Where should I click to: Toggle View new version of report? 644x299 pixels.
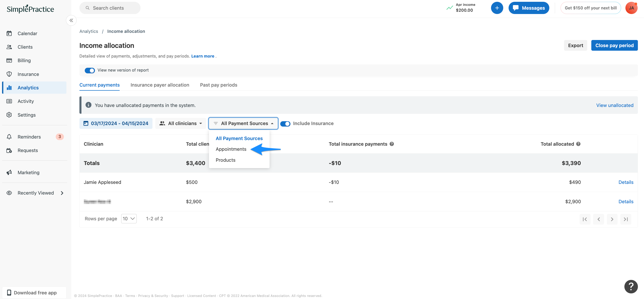coord(90,70)
